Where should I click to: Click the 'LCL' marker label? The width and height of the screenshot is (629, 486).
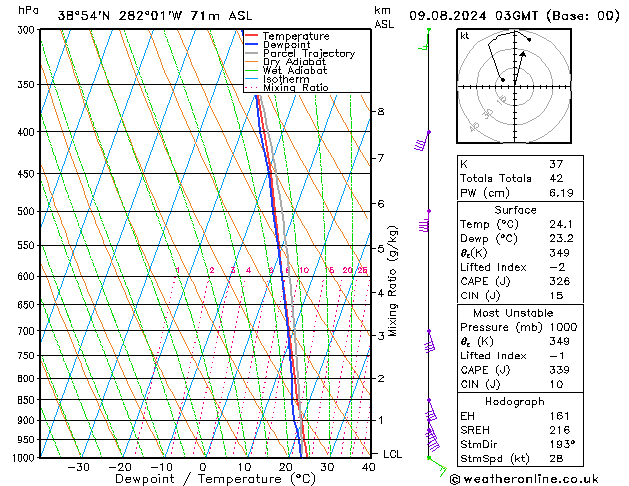[392, 454]
